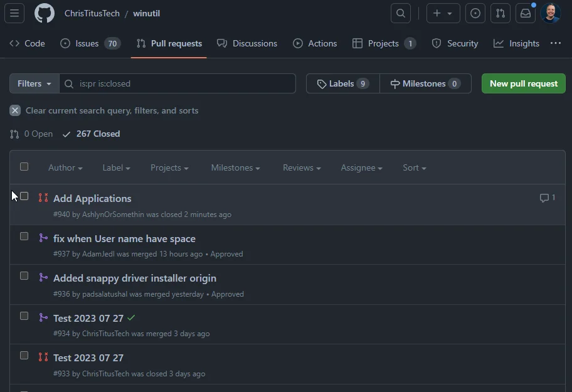Show the 0 Open pull requests
The width and height of the screenshot is (572, 392).
tap(31, 134)
